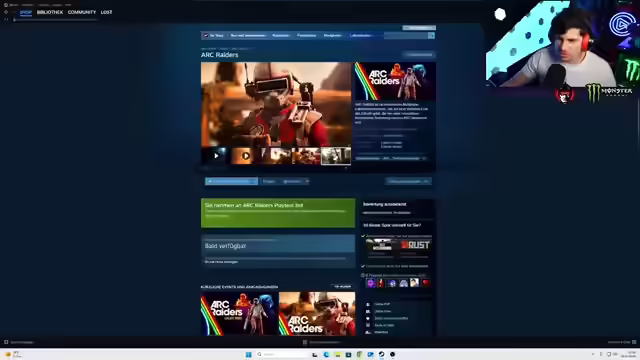Viewport: 640px width, 360px height.
Task: Open the wishlist button above search bar
Action: pos(419,28)
